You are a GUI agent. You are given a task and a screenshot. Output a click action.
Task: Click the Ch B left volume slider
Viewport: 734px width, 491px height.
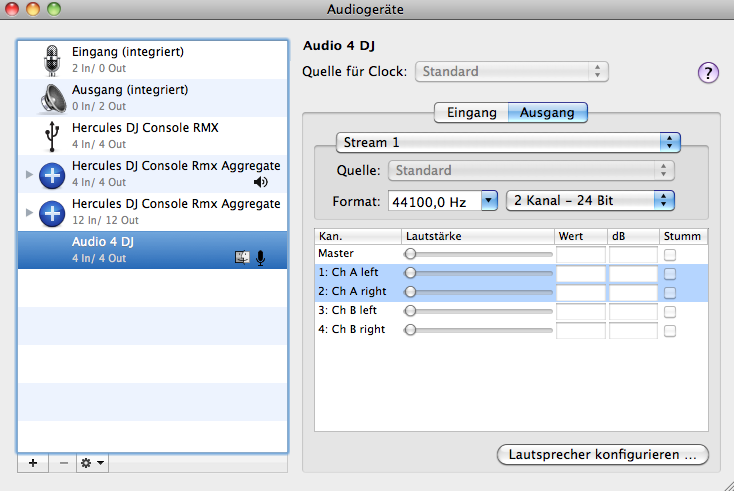pos(478,311)
